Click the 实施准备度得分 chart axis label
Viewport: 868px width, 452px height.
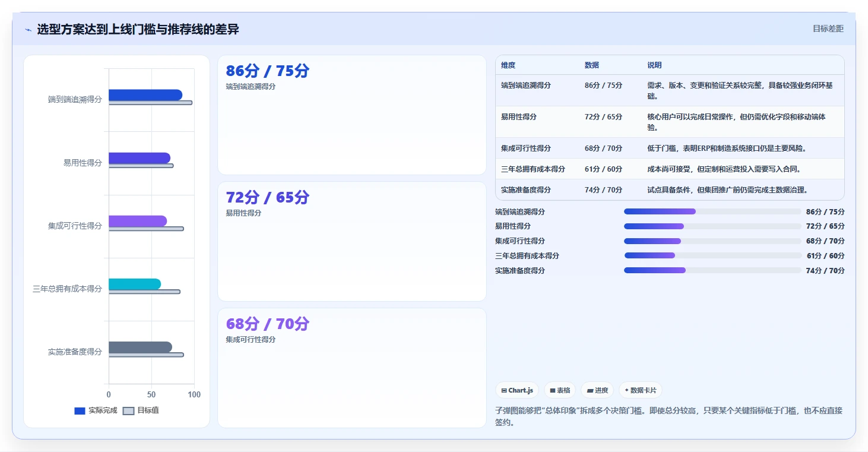pos(75,352)
